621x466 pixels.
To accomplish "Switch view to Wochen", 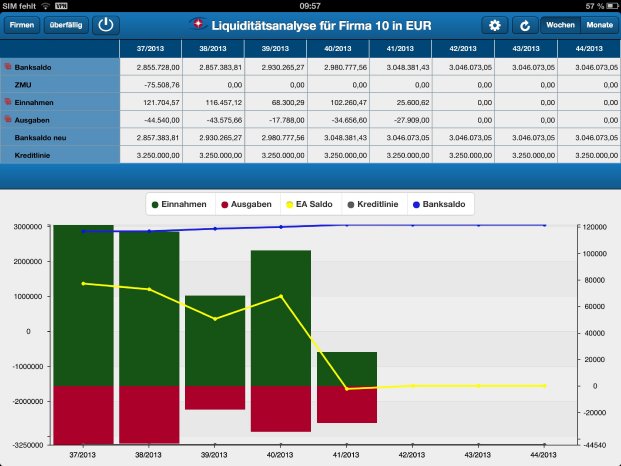I will pyautogui.click(x=560, y=24).
